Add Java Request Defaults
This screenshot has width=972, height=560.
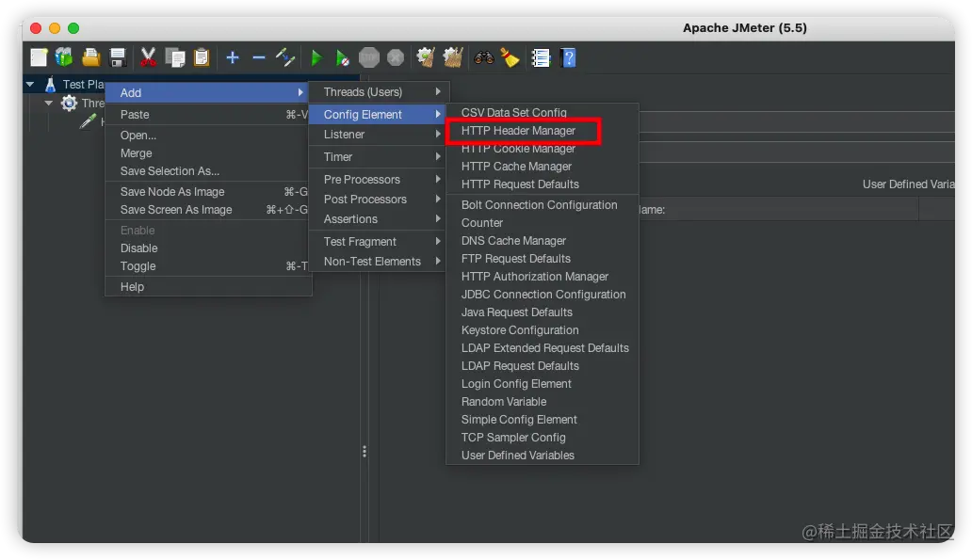coord(542,312)
